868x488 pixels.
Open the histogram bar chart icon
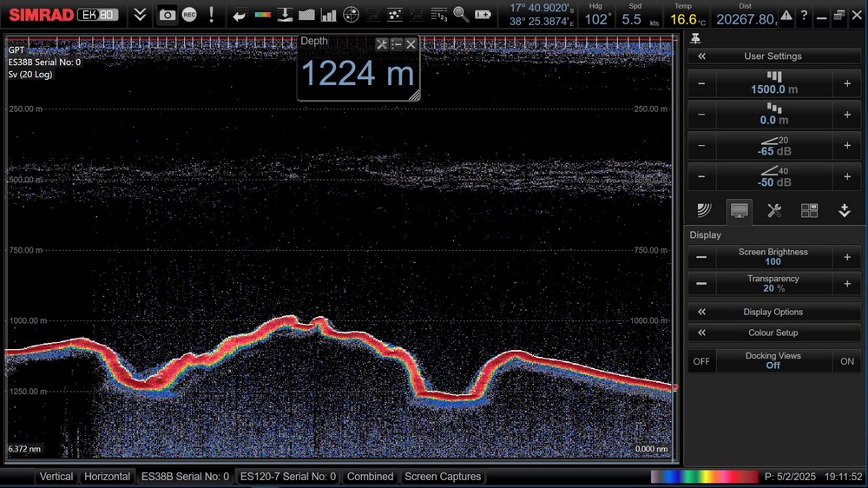(x=329, y=15)
